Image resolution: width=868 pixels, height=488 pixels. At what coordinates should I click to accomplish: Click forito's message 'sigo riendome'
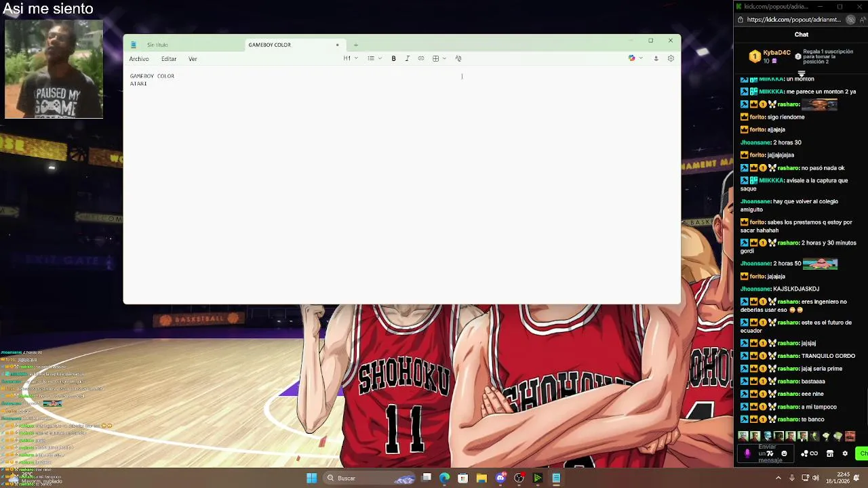tap(786, 117)
